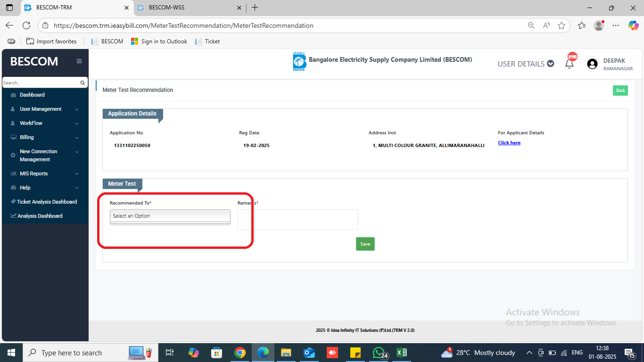Go back using the browser back arrow
644x362 pixels.
click(9, 25)
